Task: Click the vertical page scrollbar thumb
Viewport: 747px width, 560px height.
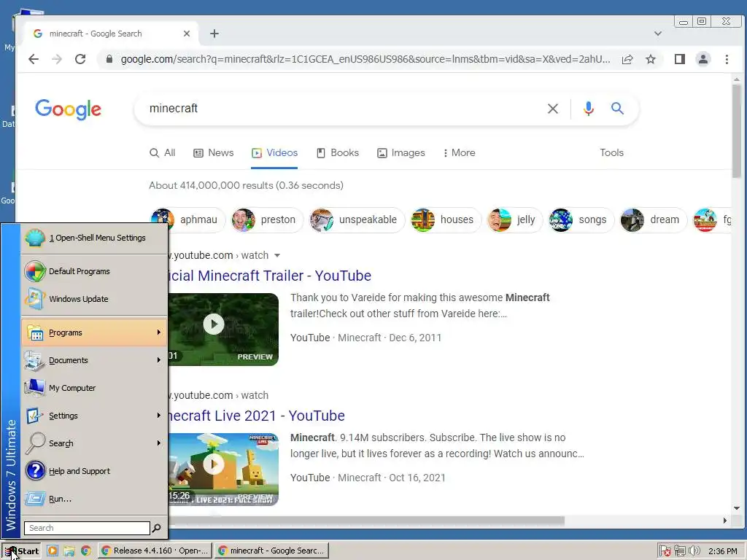Action: point(737,132)
